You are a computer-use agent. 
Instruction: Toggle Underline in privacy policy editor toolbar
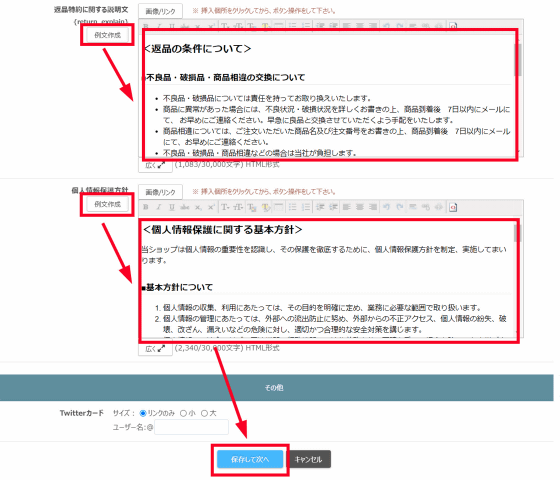point(172,207)
